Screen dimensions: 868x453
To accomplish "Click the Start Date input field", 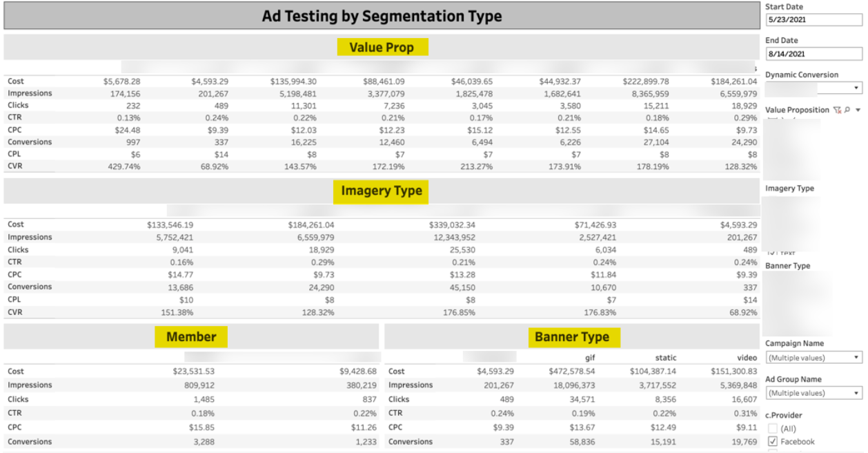I will pyautogui.click(x=813, y=20).
